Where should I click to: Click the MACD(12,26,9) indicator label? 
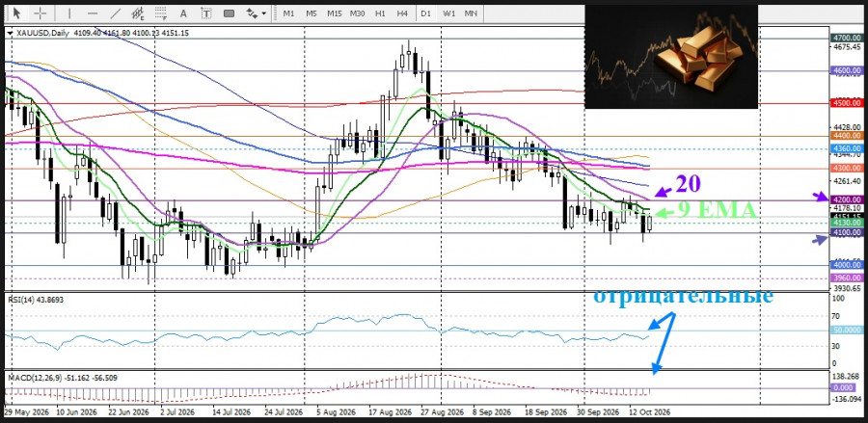coord(62,378)
